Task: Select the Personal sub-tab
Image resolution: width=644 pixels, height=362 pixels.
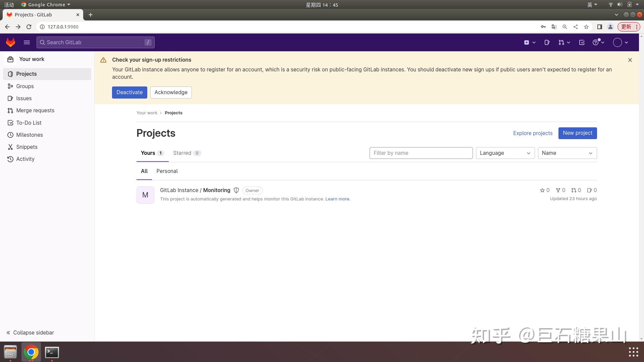Action: click(167, 171)
